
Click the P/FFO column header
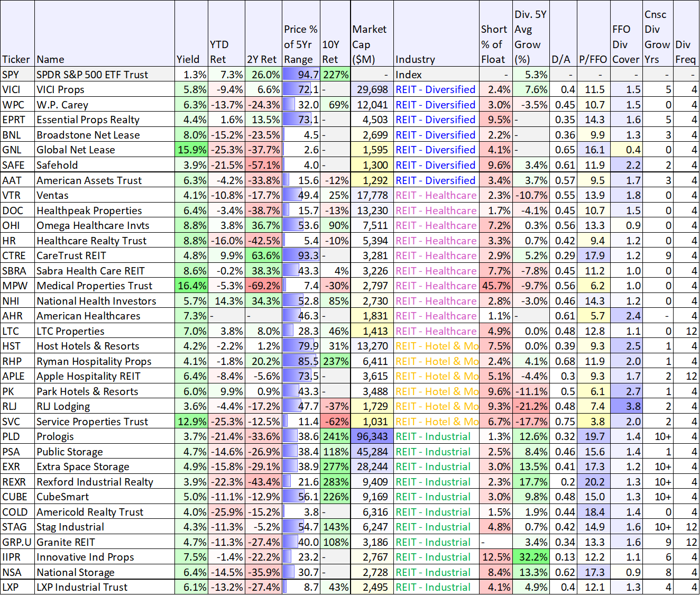pos(594,33)
